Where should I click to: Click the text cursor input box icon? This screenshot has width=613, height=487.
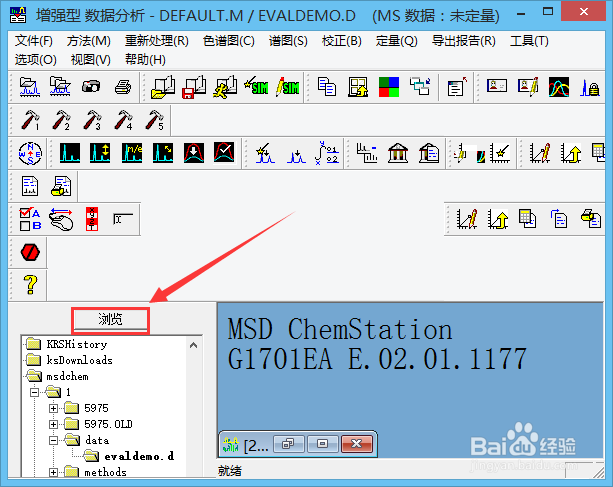[x=123, y=219]
